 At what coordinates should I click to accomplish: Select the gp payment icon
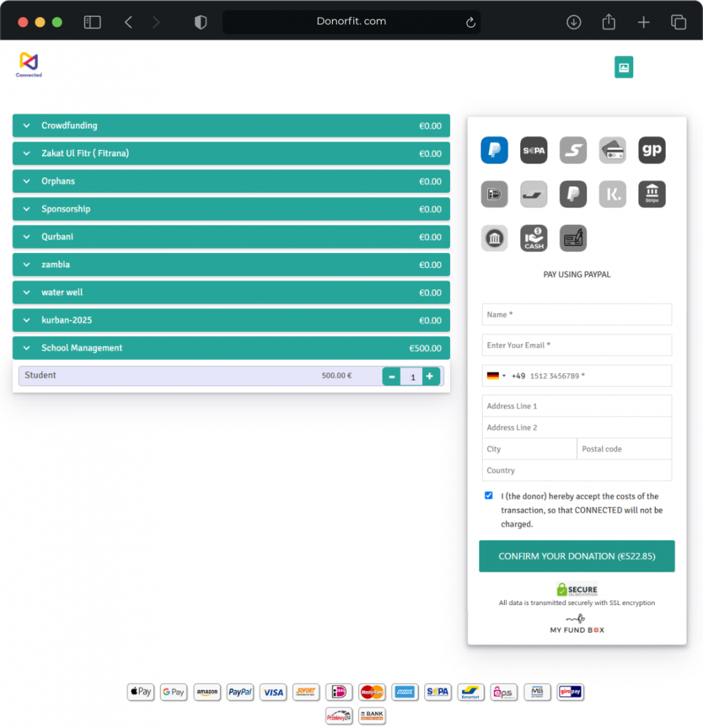pyautogui.click(x=652, y=150)
